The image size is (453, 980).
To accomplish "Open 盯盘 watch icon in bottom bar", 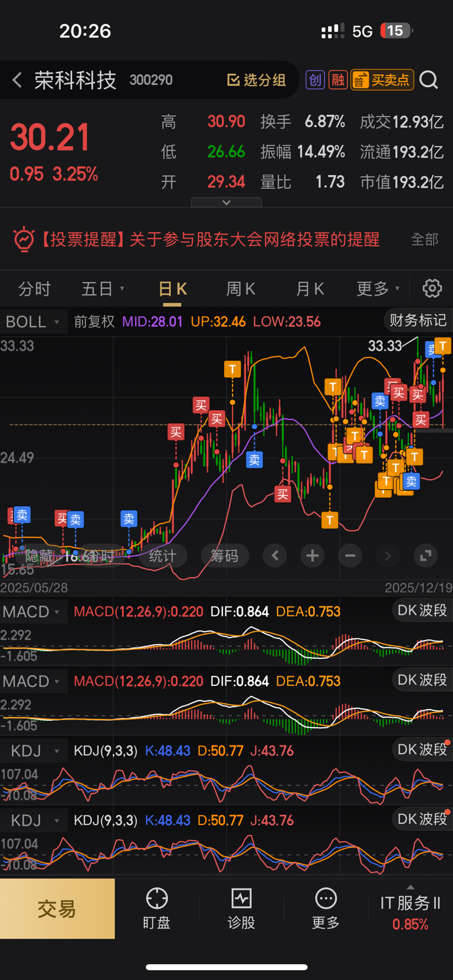I will (157, 909).
